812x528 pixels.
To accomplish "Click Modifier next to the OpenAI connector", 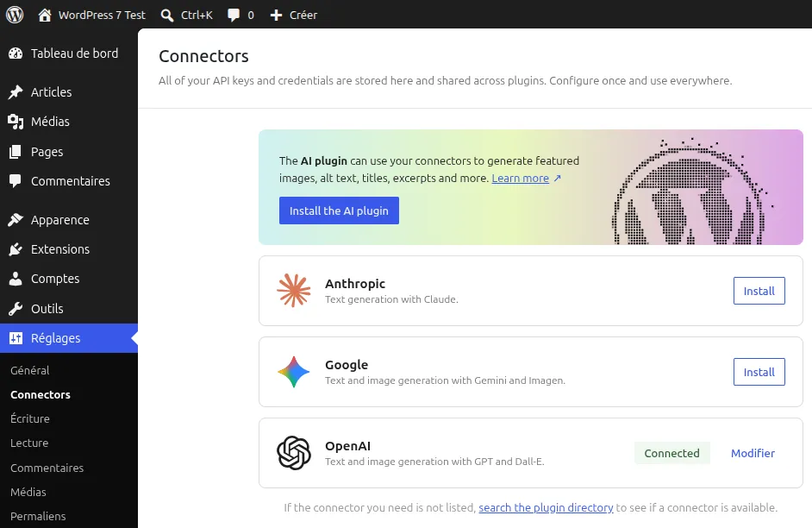I will point(752,453).
